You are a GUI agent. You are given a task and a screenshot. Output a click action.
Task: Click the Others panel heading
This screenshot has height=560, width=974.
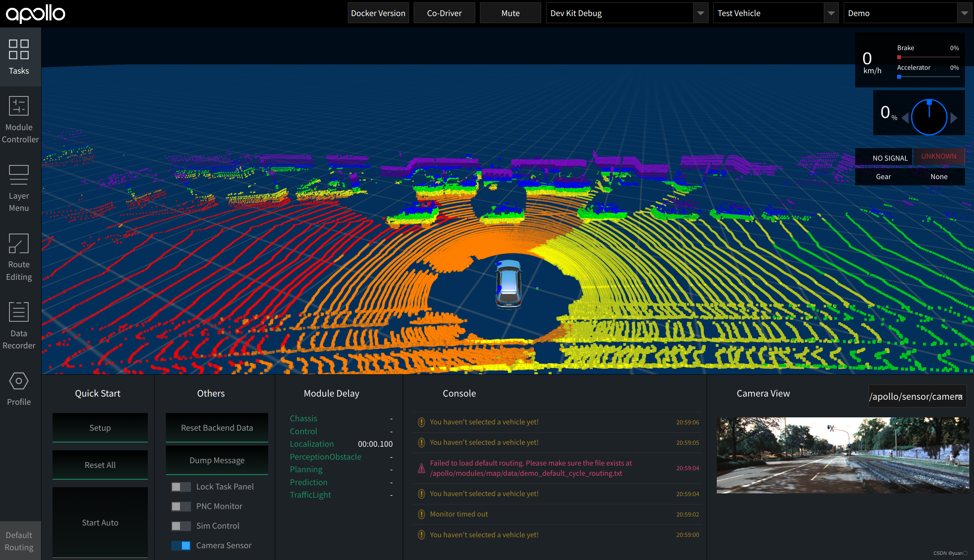coord(211,393)
